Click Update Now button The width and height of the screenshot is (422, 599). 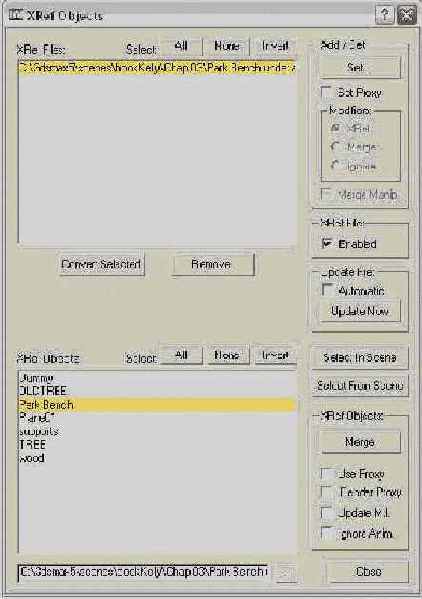(360, 311)
